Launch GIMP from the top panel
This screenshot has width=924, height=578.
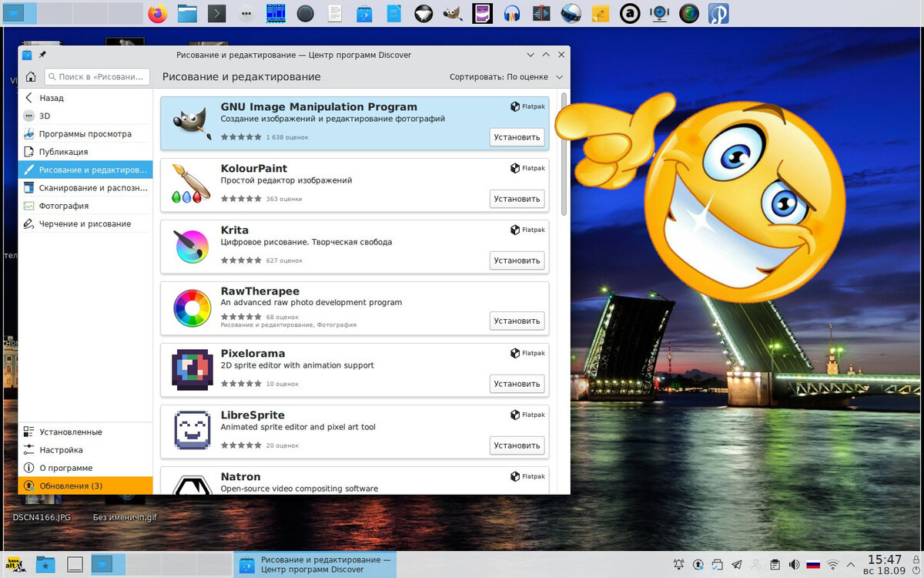(453, 13)
